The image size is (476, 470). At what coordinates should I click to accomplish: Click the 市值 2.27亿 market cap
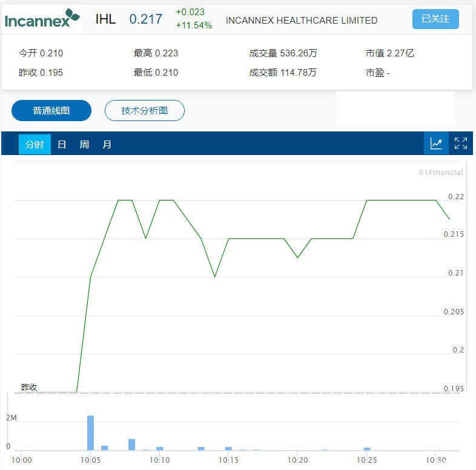click(x=390, y=53)
